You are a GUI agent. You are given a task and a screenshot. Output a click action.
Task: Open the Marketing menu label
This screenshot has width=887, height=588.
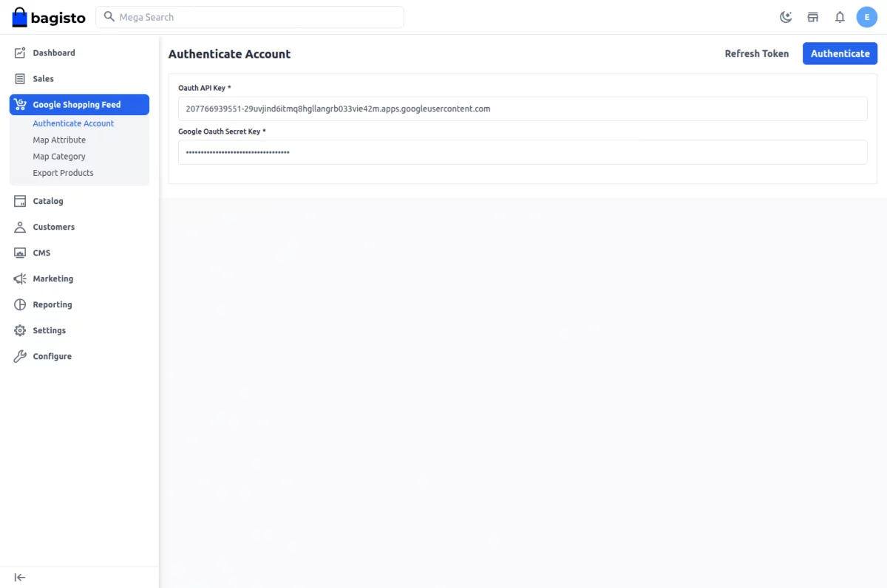[53, 278]
